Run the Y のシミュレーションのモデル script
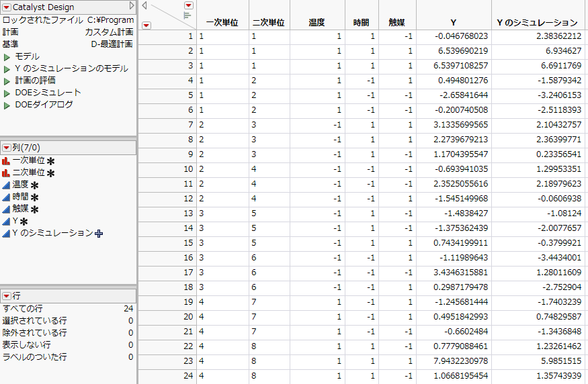This screenshot has height=384, width=588. click(7, 68)
